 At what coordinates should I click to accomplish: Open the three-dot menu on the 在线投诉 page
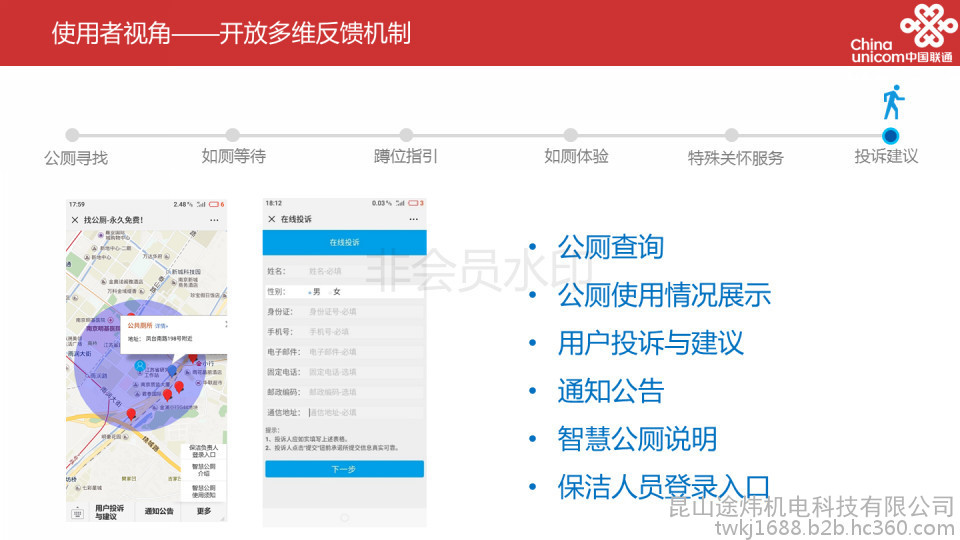click(414, 219)
